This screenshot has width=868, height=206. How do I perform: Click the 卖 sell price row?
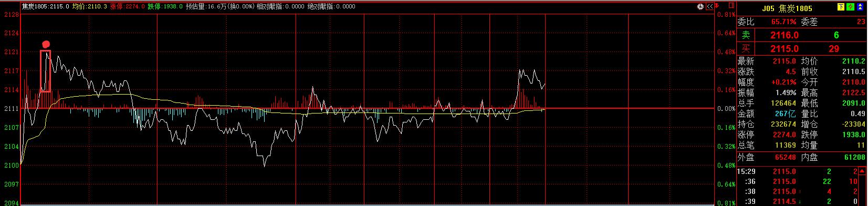point(801,35)
